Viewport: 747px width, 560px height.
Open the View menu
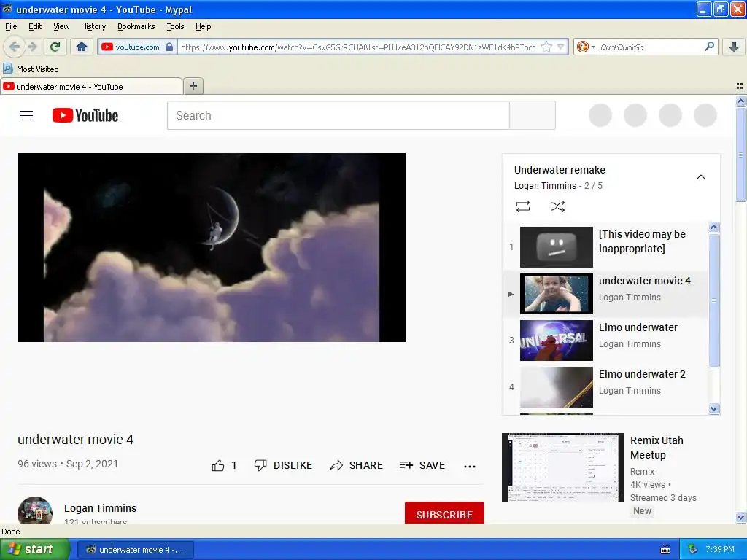coord(61,26)
